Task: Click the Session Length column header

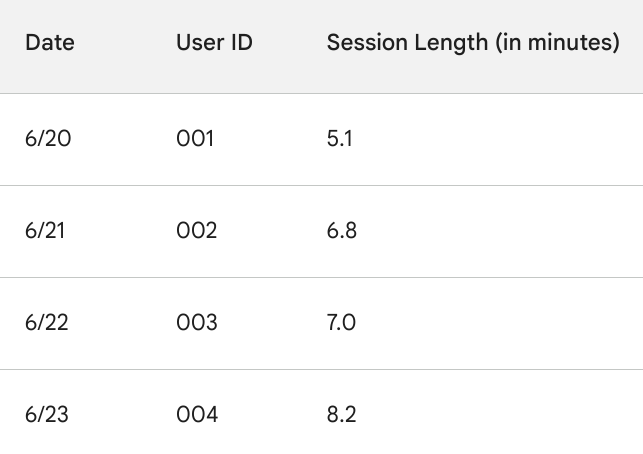Action: 472,43
